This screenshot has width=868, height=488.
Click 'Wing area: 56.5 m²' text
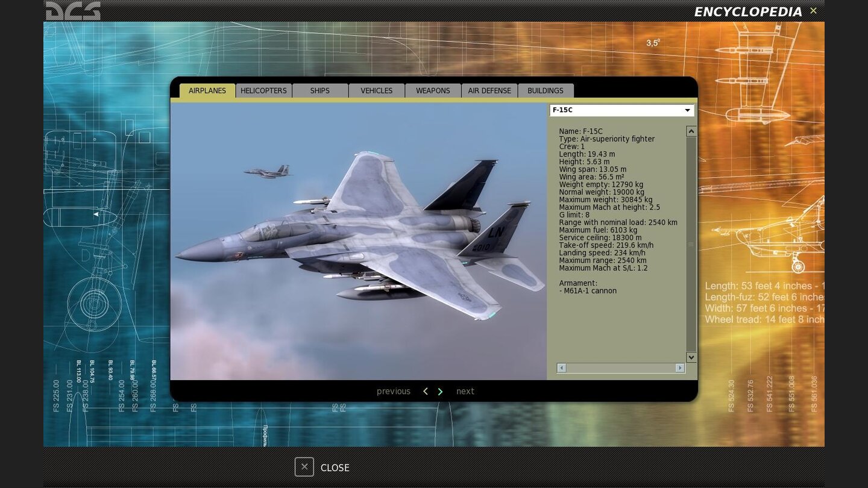[591, 177]
